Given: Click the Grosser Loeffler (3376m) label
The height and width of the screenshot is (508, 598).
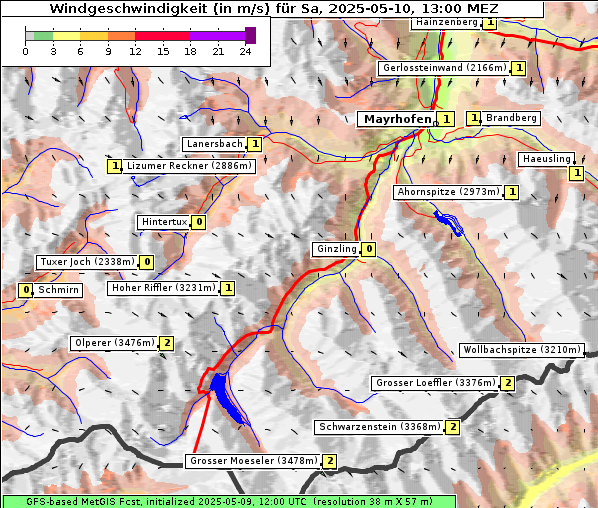Looking at the screenshot, I should 436,383.
